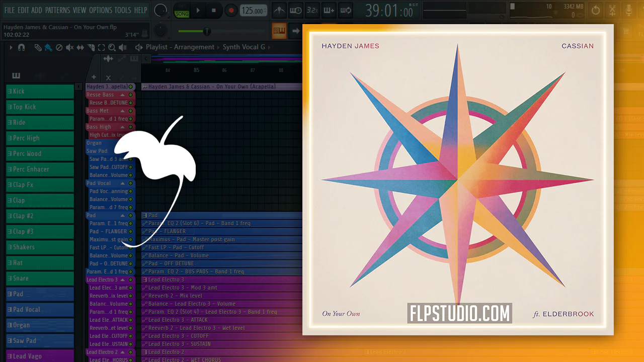This screenshot has height=362, width=644.
Task: Click the speaker icon beside Playlist title
Action: tap(139, 47)
